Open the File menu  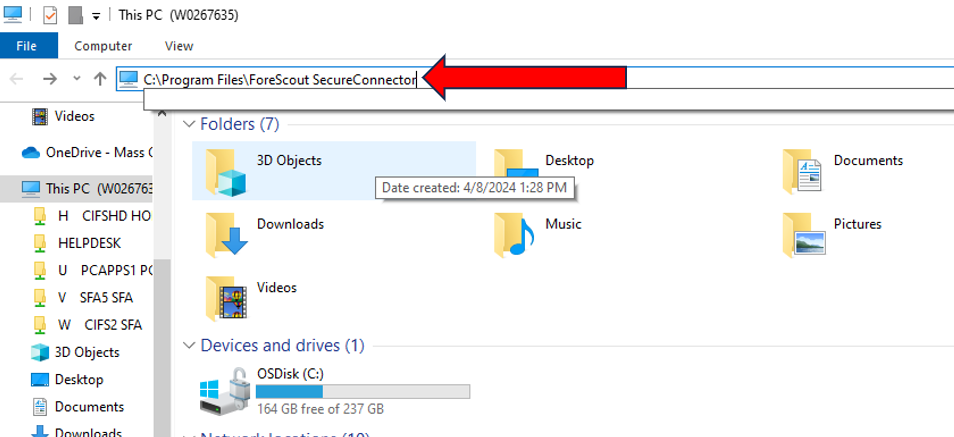pyautogui.click(x=29, y=46)
